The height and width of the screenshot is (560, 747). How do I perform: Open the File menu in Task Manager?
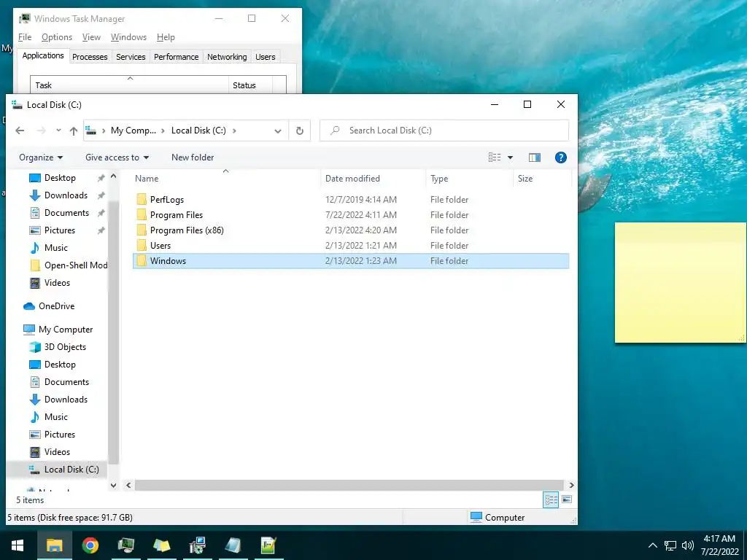(x=25, y=37)
